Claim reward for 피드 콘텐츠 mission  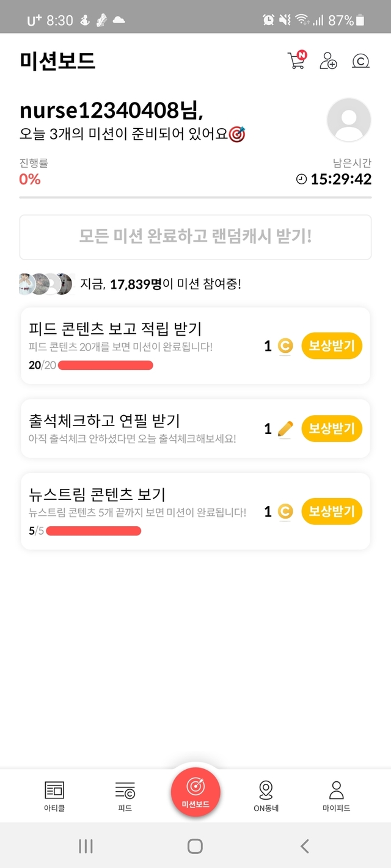click(332, 346)
